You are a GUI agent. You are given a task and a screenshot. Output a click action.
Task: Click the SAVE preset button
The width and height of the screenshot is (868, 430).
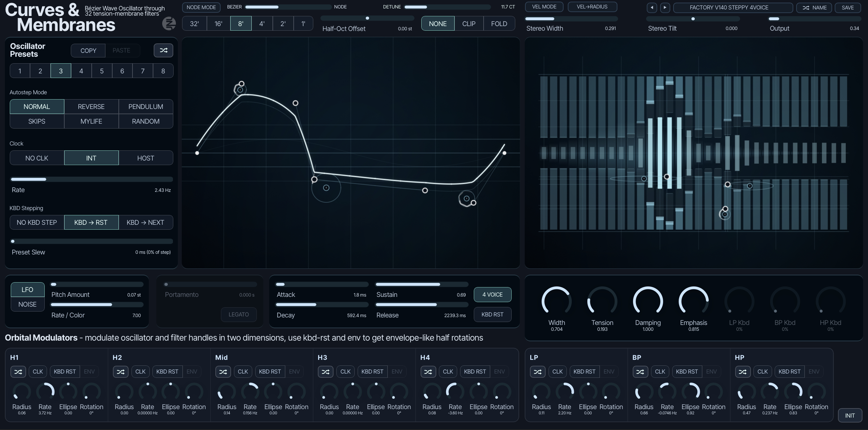click(847, 8)
